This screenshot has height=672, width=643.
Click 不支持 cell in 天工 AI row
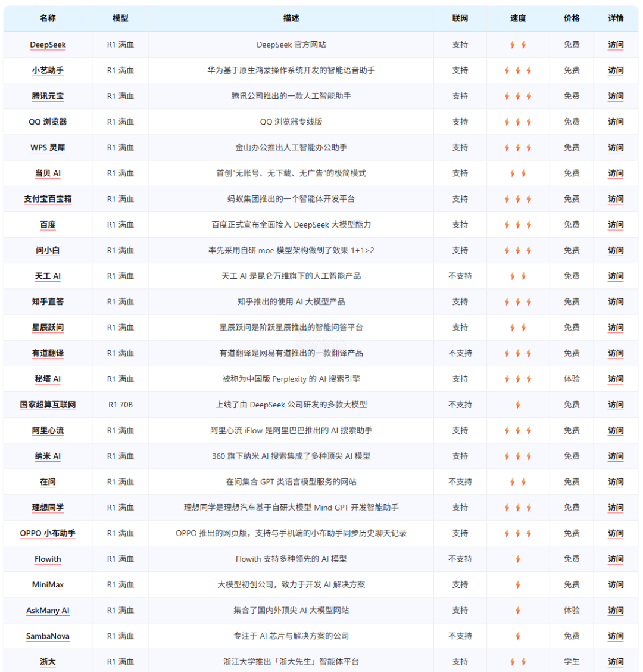pyautogui.click(x=460, y=276)
